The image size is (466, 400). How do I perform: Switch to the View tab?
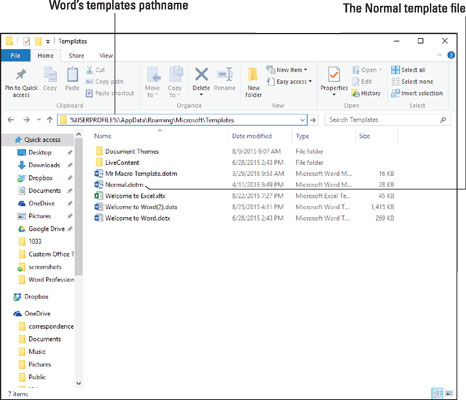click(x=106, y=56)
